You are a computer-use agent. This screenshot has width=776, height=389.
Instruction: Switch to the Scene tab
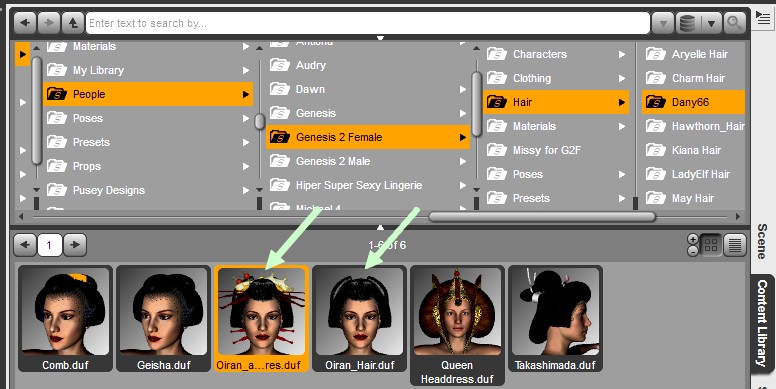pos(763,241)
